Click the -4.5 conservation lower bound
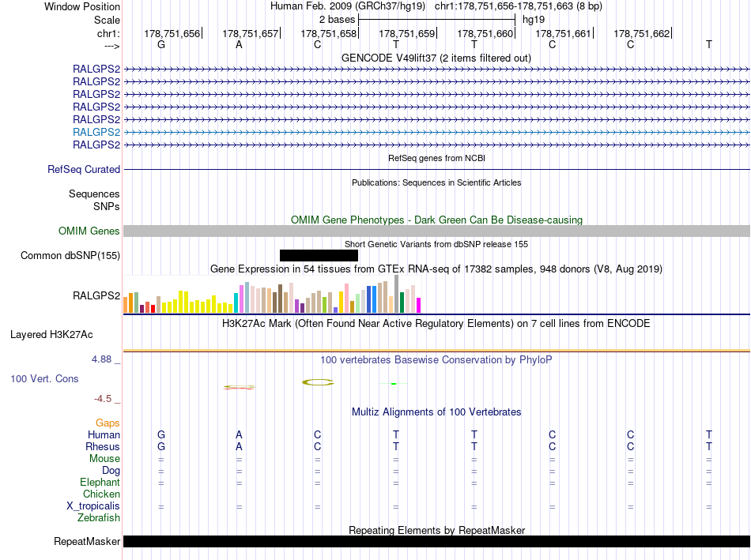The image size is (751, 560). (x=103, y=399)
